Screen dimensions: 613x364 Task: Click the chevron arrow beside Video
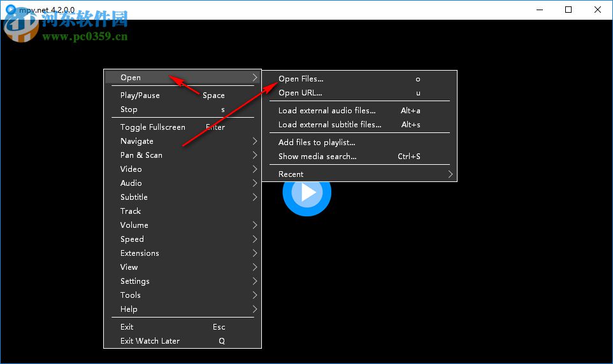[x=255, y=169]
